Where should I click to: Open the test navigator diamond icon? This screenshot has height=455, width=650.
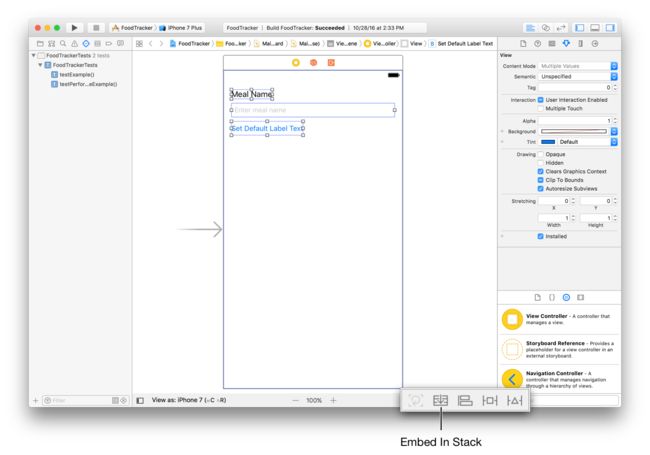coord(86,44)
